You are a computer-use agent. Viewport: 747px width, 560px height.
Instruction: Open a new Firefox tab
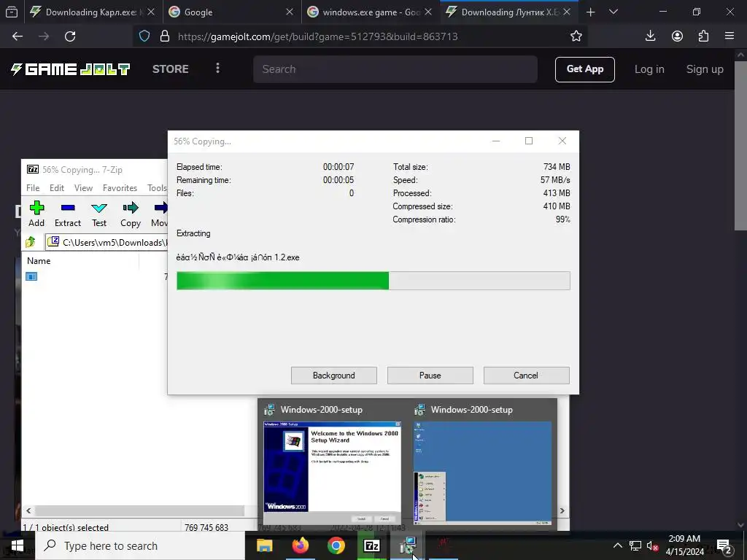pos(591,12)
